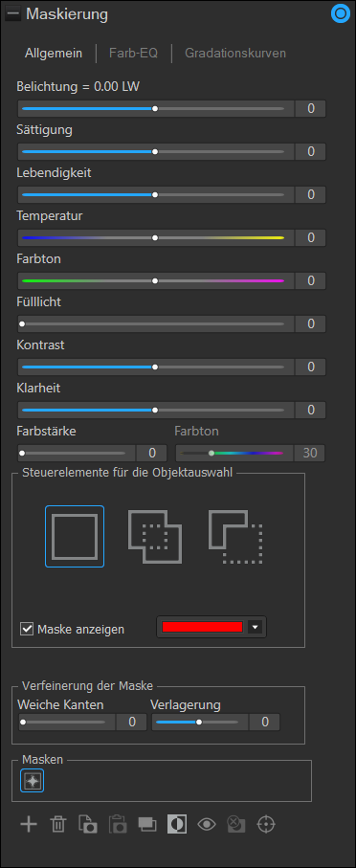Click the Belichtung value input field
Image resolution: width=356 pixels, height=868 pixels.
click(x=311, y=108)
